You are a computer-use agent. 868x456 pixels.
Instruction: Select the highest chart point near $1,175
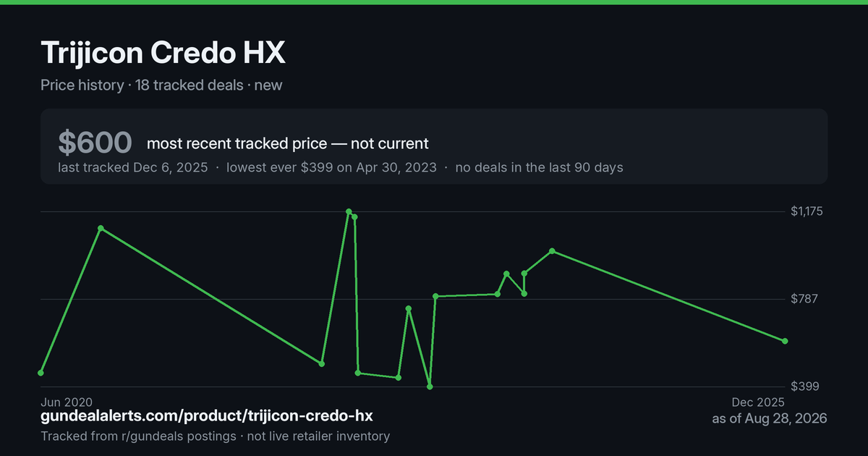coord(349,212)
